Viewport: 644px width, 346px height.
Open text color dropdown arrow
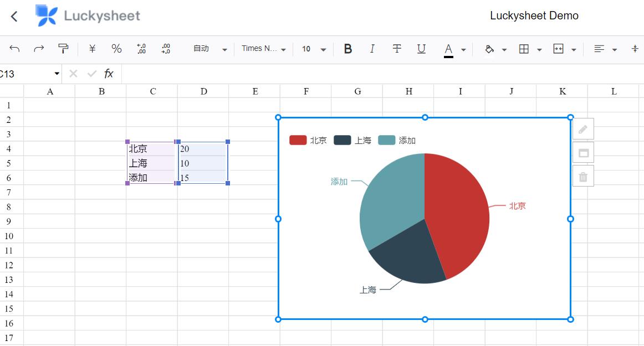(464, 50)
